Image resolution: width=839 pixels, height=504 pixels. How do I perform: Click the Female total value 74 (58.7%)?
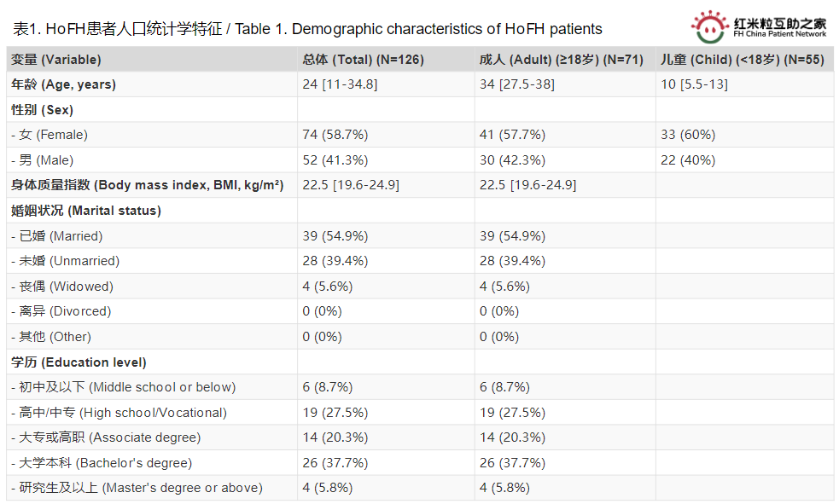[335, 135]
